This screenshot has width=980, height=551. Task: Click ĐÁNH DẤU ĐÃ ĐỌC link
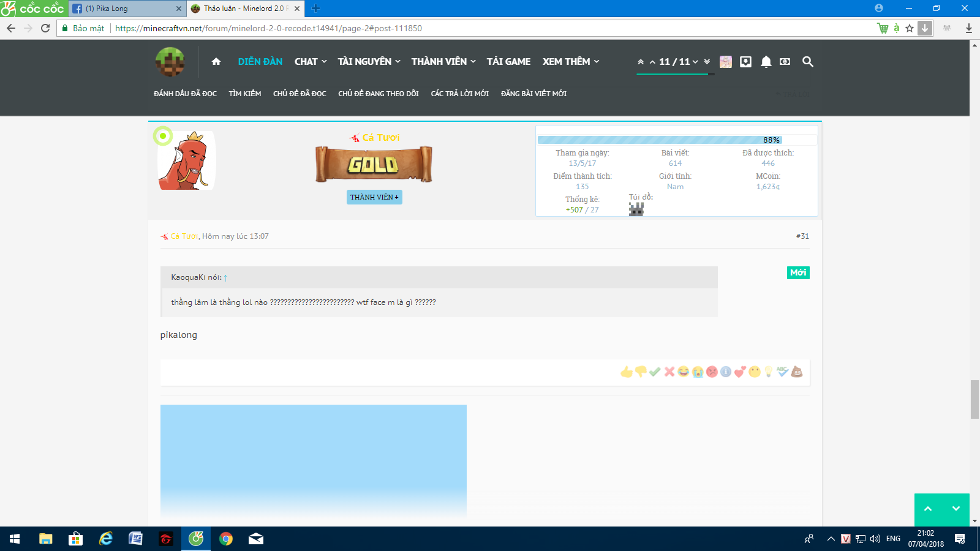[x=185, y=94]
